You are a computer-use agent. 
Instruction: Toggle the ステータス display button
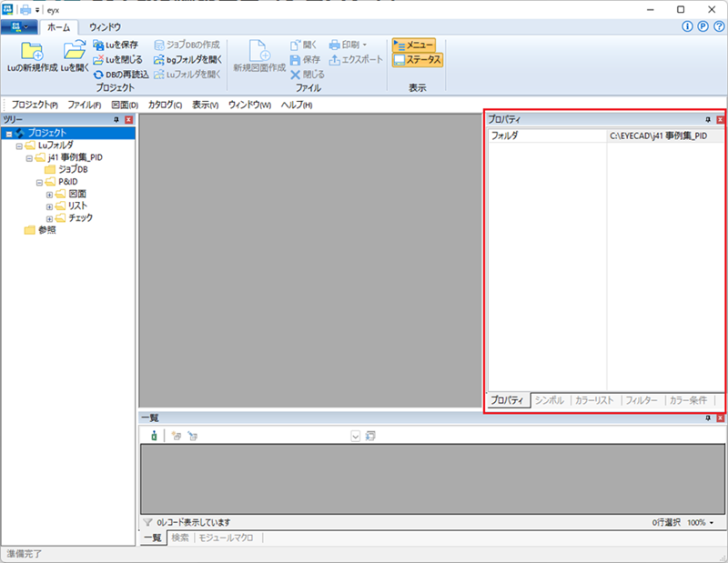[x=417, y=60]
